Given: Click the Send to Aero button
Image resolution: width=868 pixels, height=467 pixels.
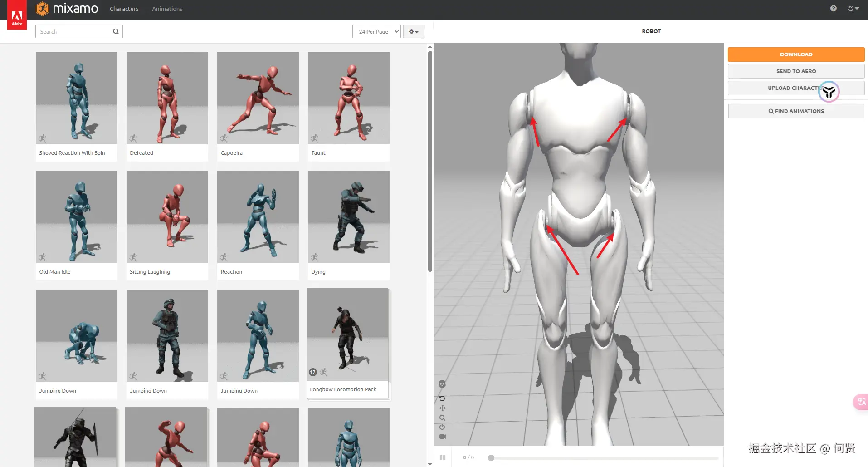Looking at the screenshot, I should pos(796,71).
